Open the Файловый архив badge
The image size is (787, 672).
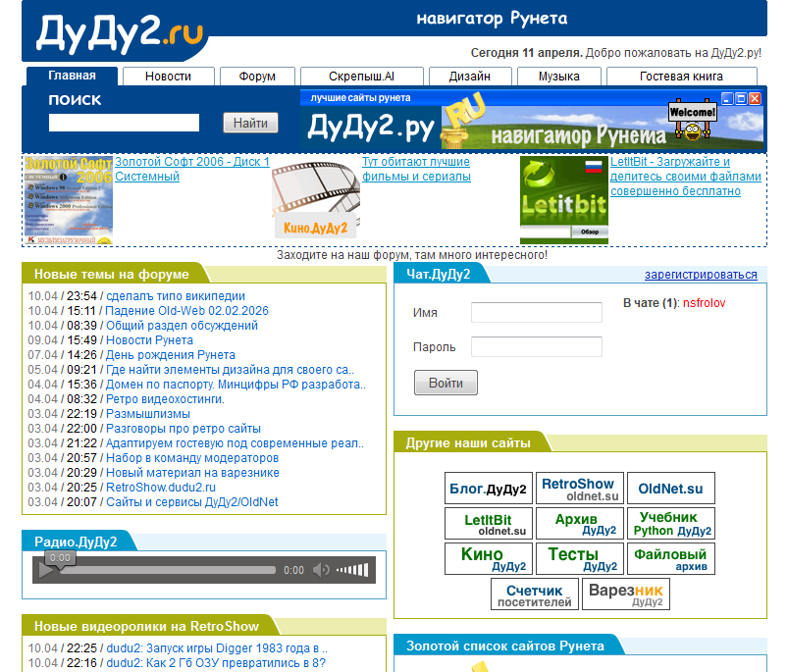(x=671, y=559)
